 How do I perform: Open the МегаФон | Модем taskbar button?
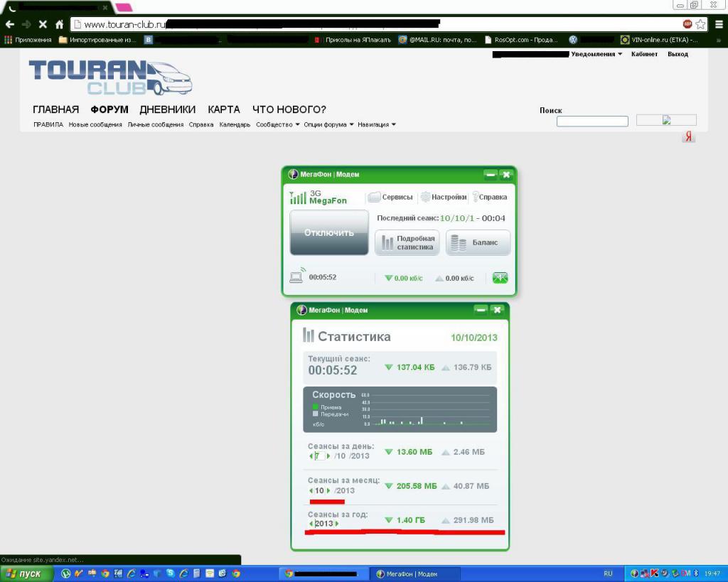click(417, 574)
